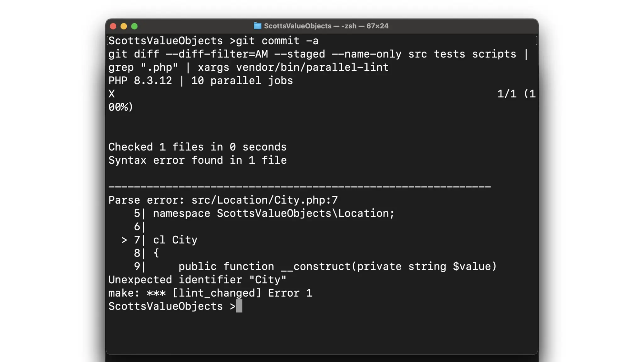
Task: Click the '__construct' function name
Action: click(x=315, y=266)
